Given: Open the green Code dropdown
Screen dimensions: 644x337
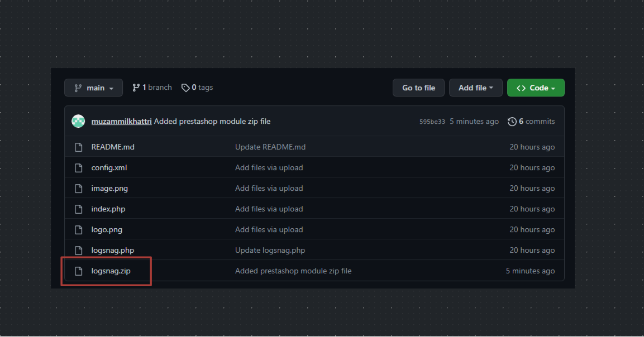Looking at the screenshot, I should pyautogui.click(x=536, y=88).
